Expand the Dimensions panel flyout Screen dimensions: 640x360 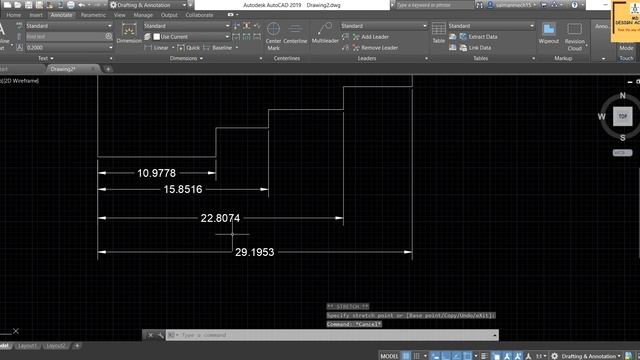tap(186, 58)
